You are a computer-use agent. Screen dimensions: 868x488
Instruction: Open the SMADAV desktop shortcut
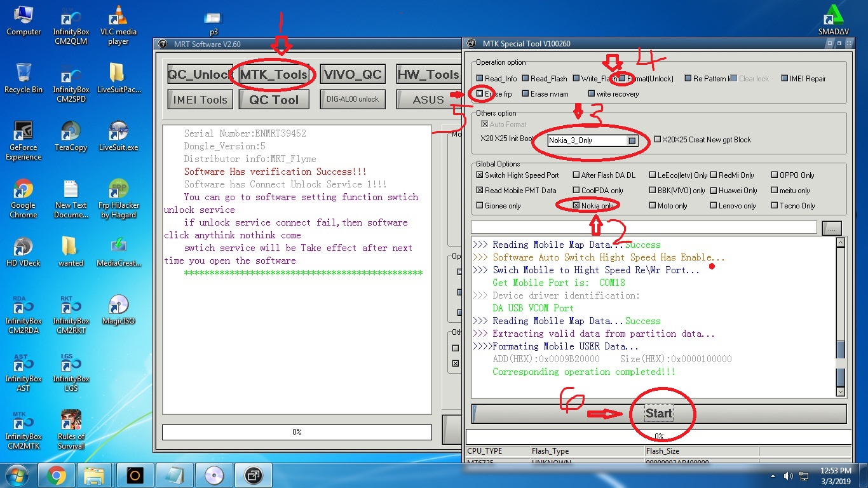pos(834,20)
